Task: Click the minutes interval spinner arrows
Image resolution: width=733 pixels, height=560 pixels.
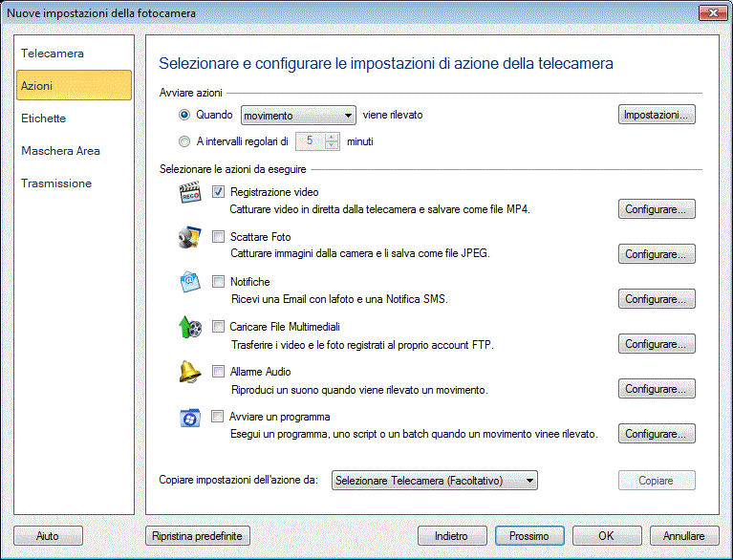Action: (x=332, y=141)
